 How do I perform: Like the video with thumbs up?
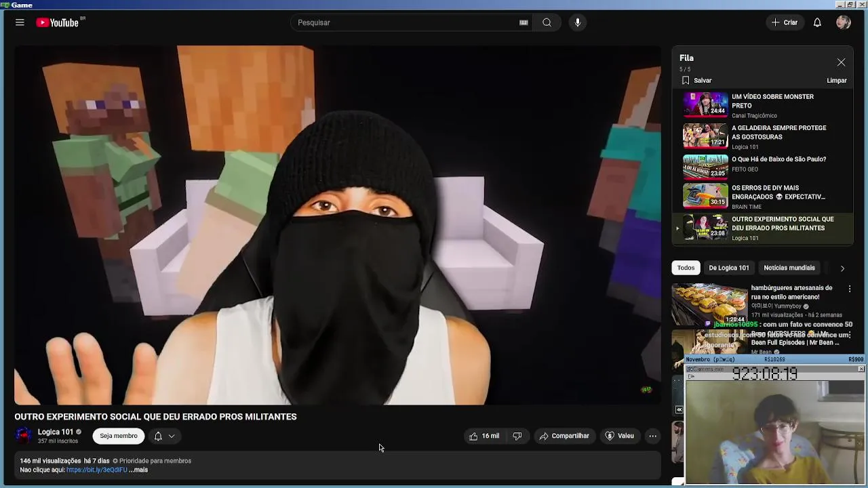pos(484,436)
